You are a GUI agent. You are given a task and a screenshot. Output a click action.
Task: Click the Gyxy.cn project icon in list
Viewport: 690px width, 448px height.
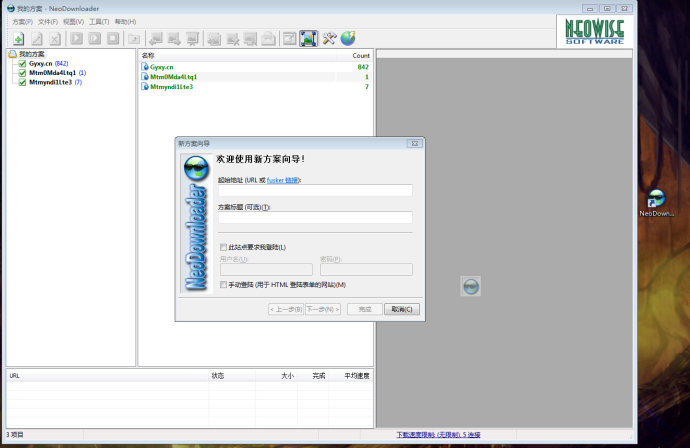145,67
